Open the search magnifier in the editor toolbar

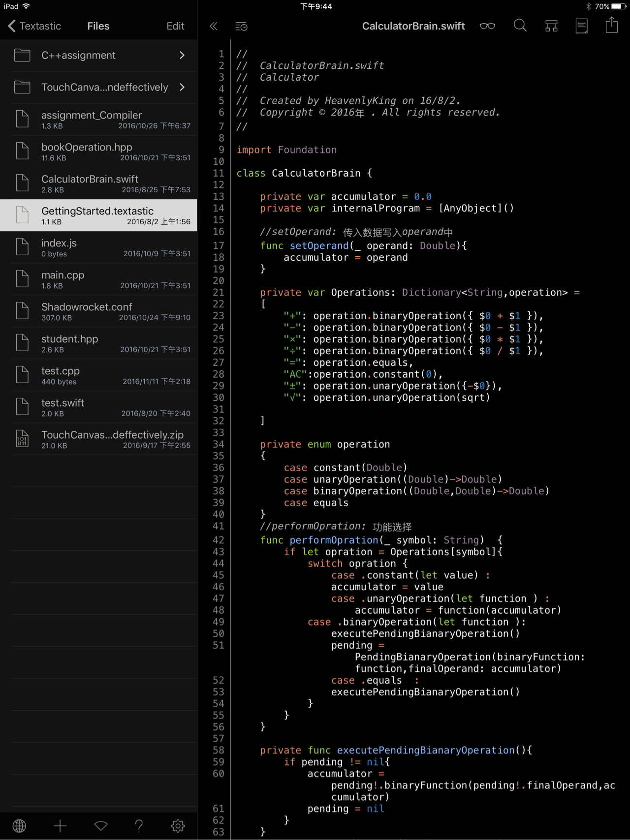point(520,26)
